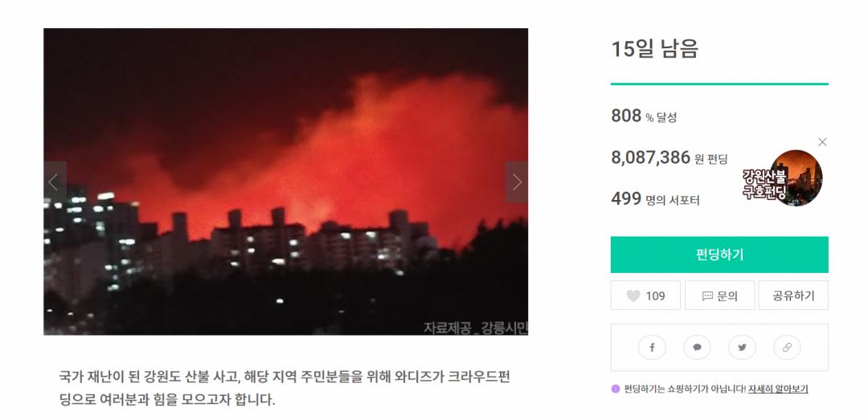Click the green funding progress bar
The height and width of the screenshot is (420, 868).
click(x=719, y=84)
